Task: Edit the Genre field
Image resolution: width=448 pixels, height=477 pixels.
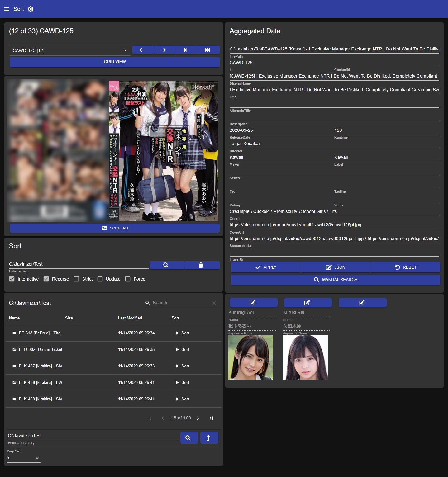Action: tap(334, 211)
